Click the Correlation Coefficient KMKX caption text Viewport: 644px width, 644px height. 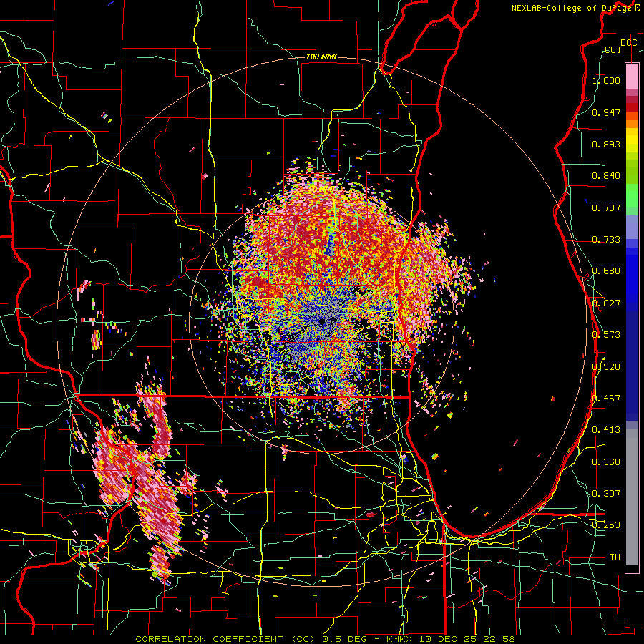coord(326,639)
